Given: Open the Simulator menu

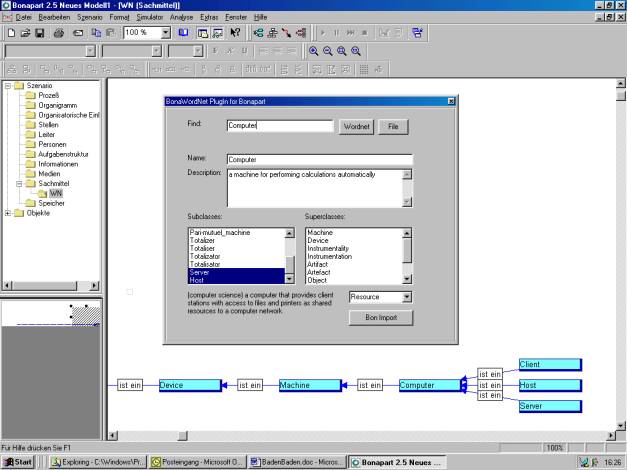Looking at the screenshot, I should [147, 18].
